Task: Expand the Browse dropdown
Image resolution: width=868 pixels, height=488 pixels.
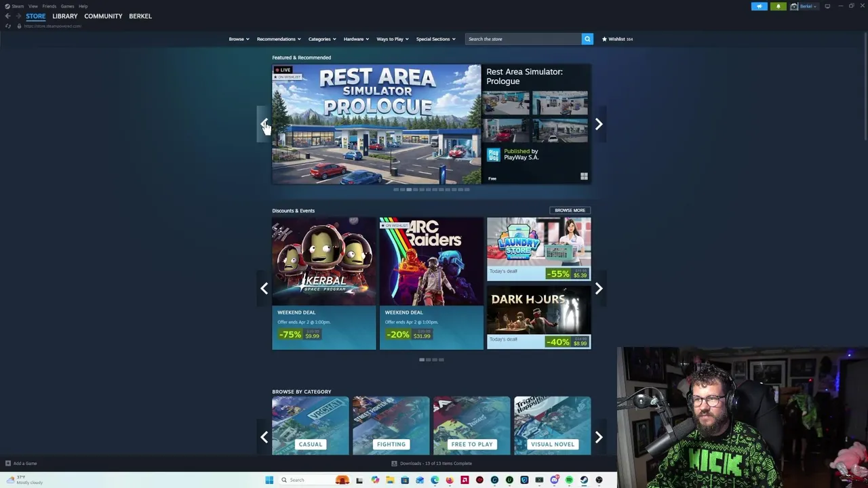Action: [x=239, y=39]
